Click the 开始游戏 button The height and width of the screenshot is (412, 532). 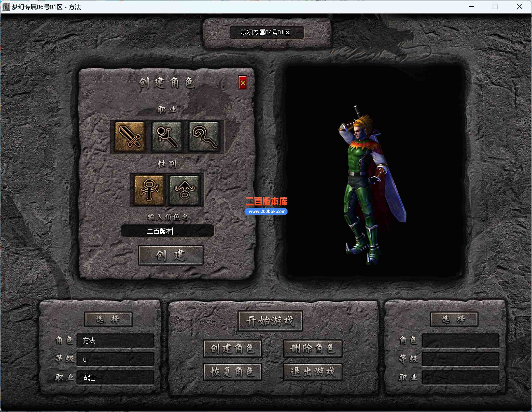pyautogui.click(x=270, y=321)
